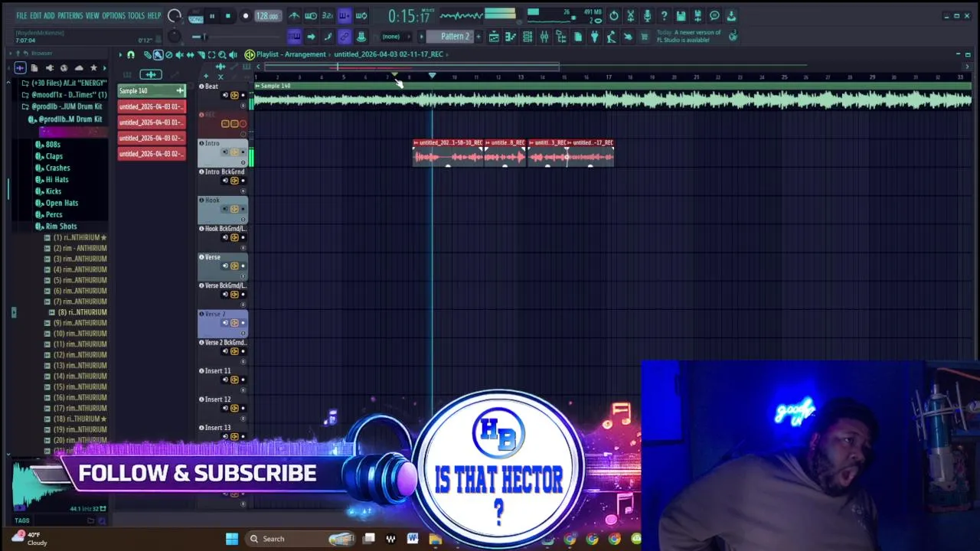Viewport: 980px width, 551px height.
Task: Mute the Intro BckGrnd track
Action: click(243, 181)
